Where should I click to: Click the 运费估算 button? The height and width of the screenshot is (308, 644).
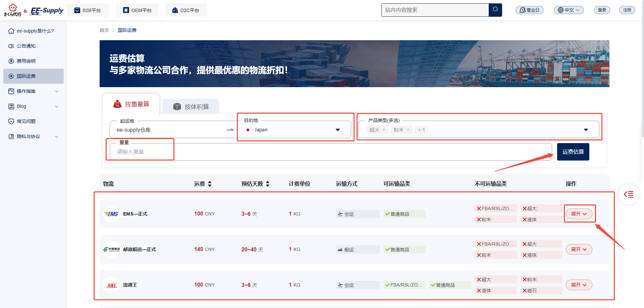(x=573, y=152)
